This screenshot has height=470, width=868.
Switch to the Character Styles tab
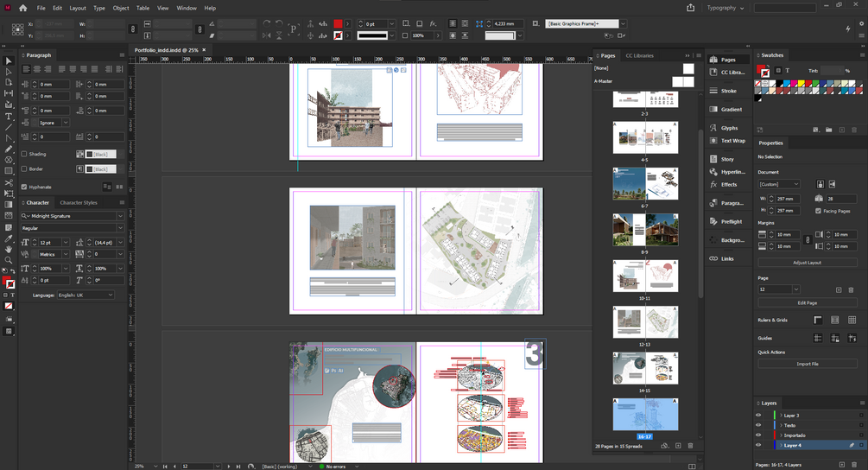(79, 203)
